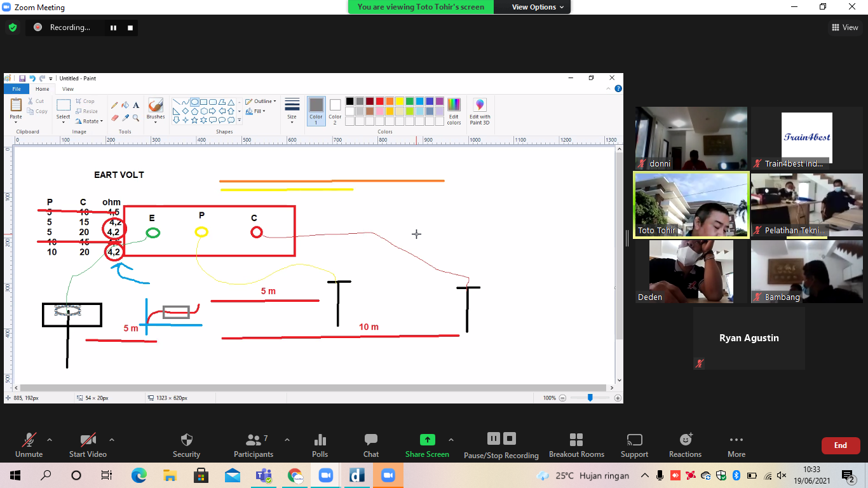Stop the recording at top bar
Viewport: 868px width, 488px height.
coord(130,27)
